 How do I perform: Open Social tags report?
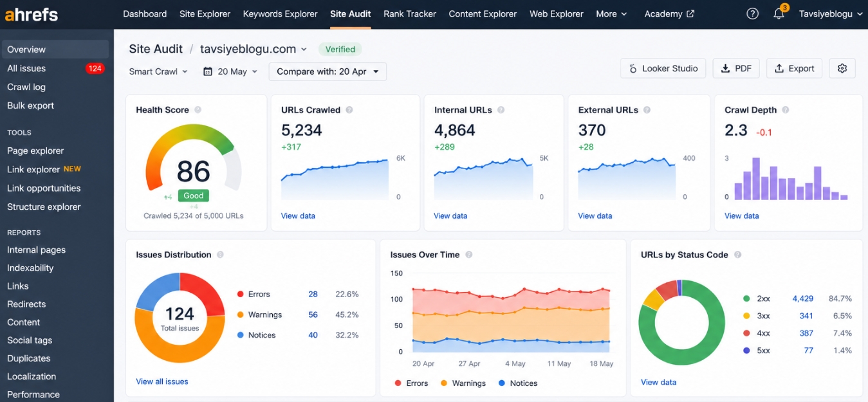click(30, 340)
